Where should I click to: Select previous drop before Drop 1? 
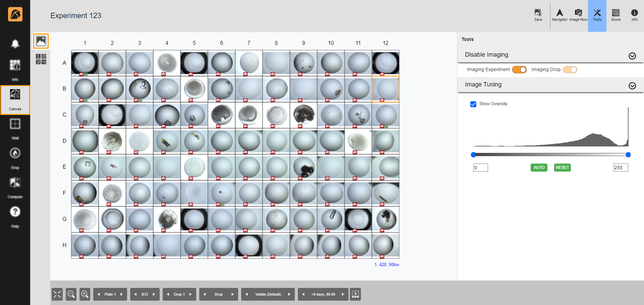click(168, 294)
